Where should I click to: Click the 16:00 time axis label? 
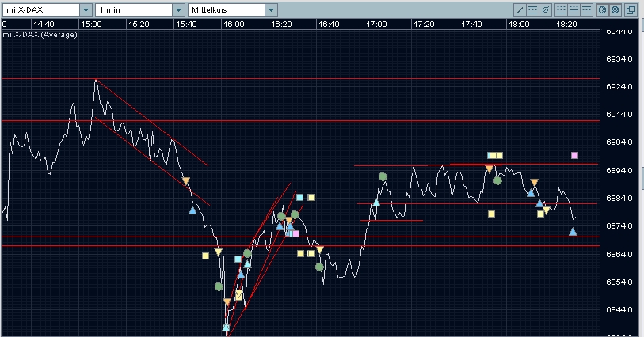point(234,25)
